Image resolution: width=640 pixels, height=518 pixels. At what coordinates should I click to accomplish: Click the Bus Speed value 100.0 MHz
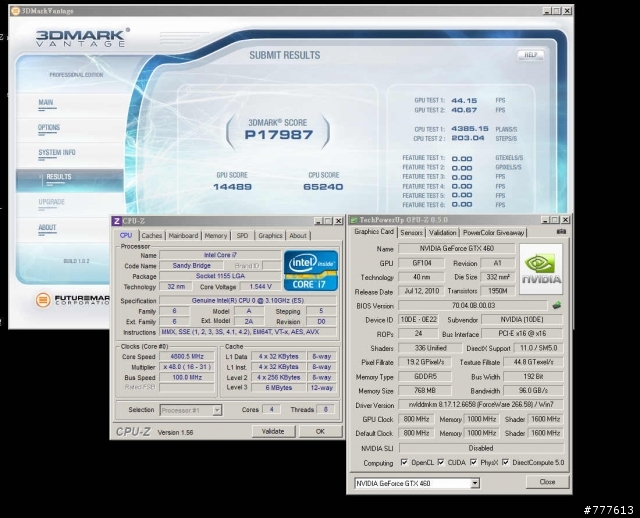point(187,378)
